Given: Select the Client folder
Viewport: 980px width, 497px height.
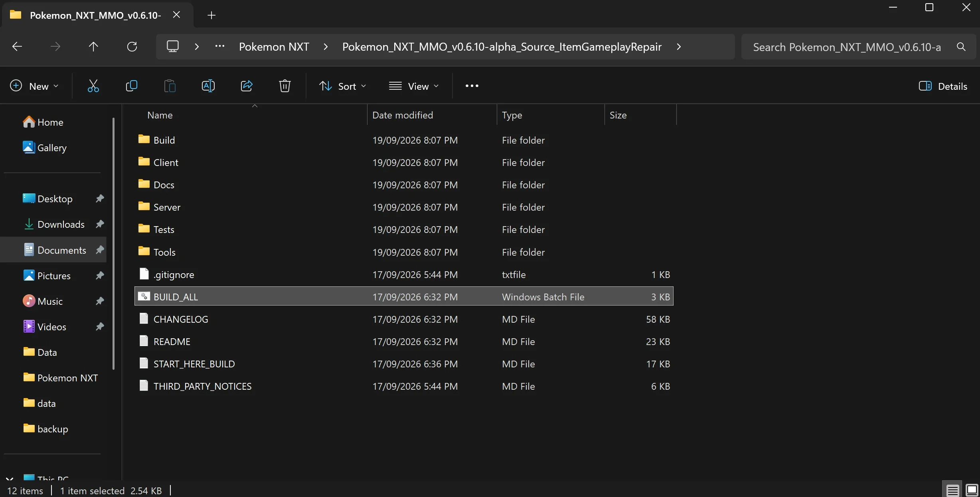Looking at the screenshot, I should click(x=404, y=162).
